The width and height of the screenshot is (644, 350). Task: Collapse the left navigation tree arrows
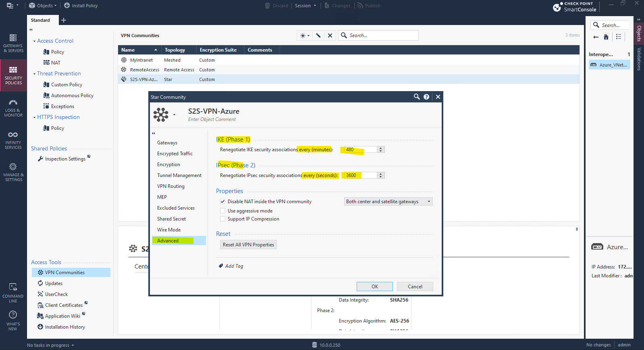click(31, 29)
